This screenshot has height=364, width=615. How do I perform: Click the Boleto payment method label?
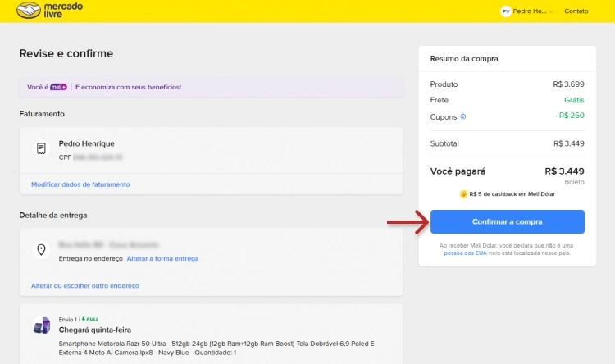pos(574,182)
